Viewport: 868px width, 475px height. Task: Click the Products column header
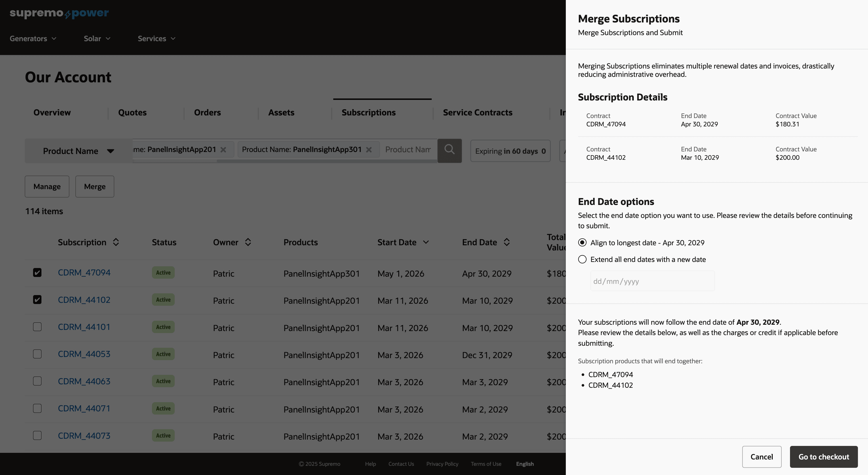[x=300, y=242]
